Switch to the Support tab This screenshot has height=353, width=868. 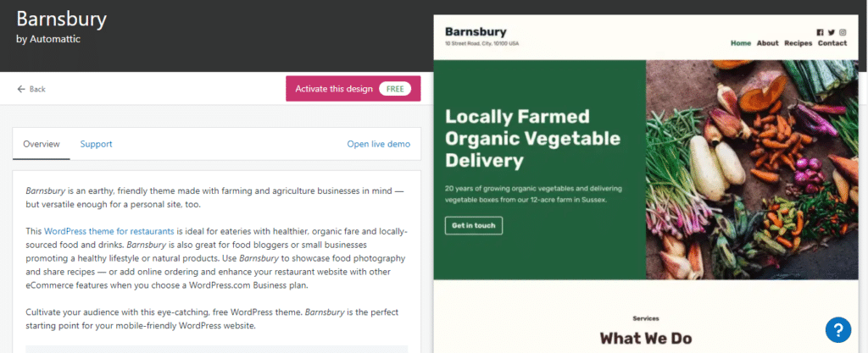(x=96, y=144)
